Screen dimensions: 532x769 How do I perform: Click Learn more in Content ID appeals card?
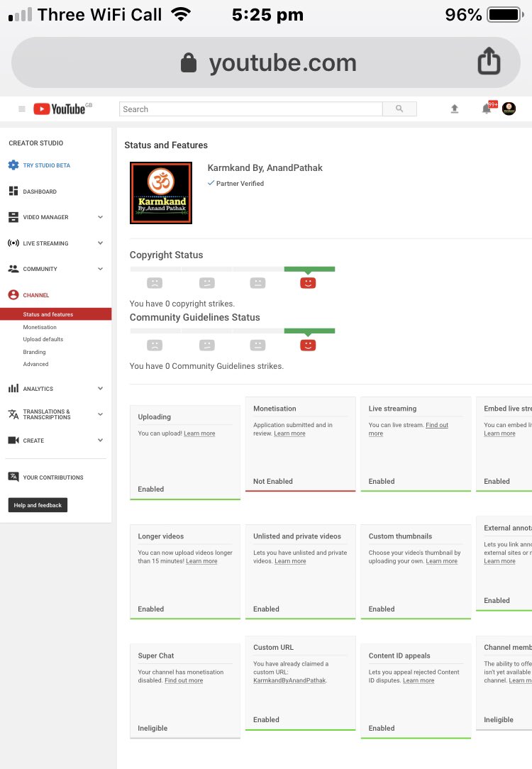419,680
